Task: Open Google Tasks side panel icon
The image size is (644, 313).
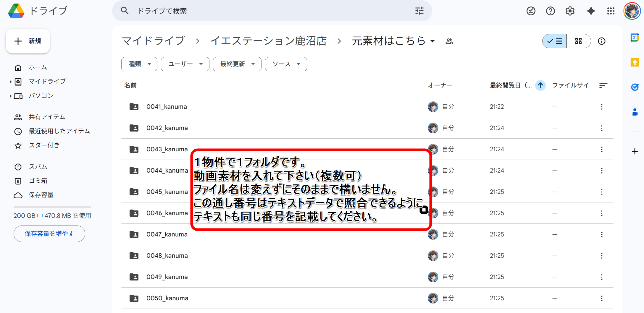Action: pyautogui.click(x=635, y=87)
